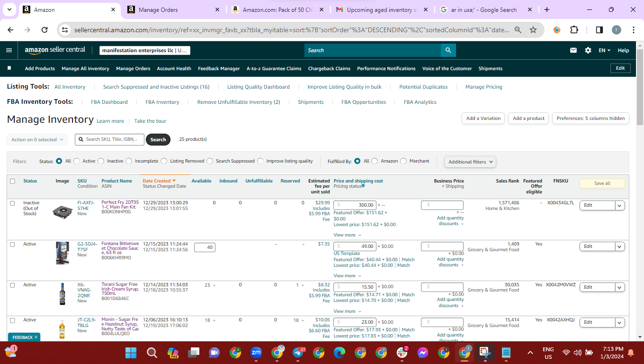The image size is (644, 364).
Task: Open Account Health in the top menu
Action: [174, 69]
